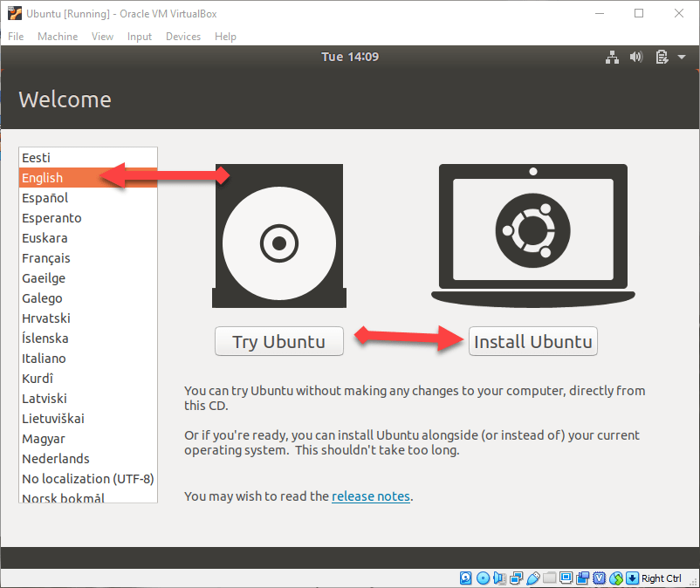The height and width of the screenshot is (588, 700).
Task: Click the optical disk icon in status bar
Action: pos(483,578)
